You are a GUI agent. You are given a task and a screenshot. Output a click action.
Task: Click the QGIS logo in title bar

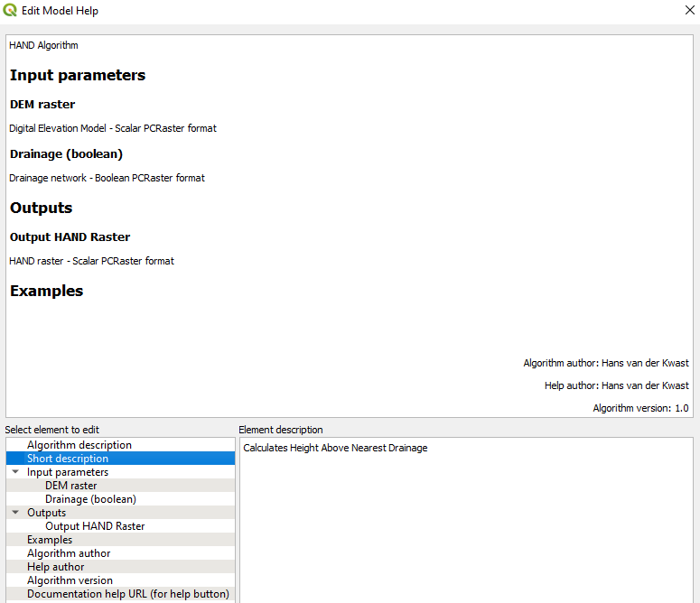[11, 11]
